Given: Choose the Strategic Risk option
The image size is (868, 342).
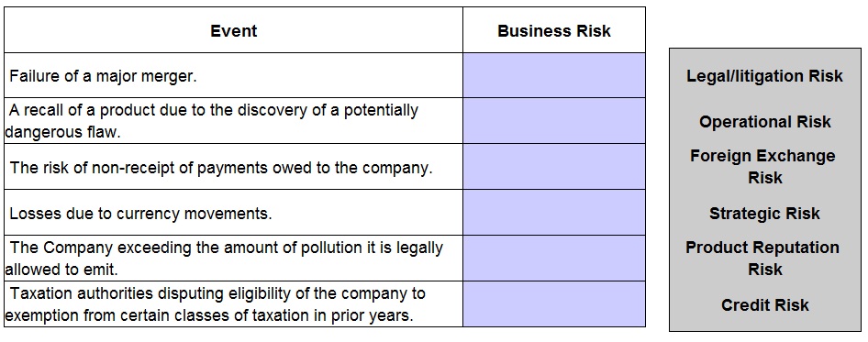Looking at the screenshot, I should 764,214.
